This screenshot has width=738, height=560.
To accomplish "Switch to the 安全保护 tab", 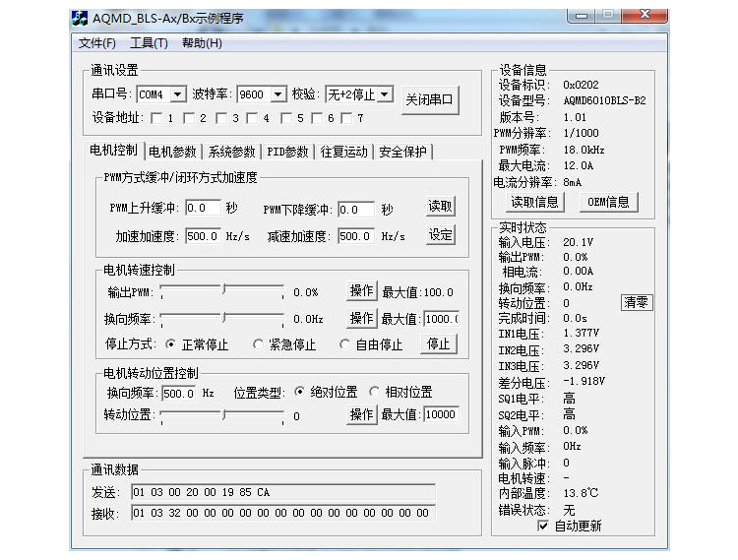I will (403, 152).
